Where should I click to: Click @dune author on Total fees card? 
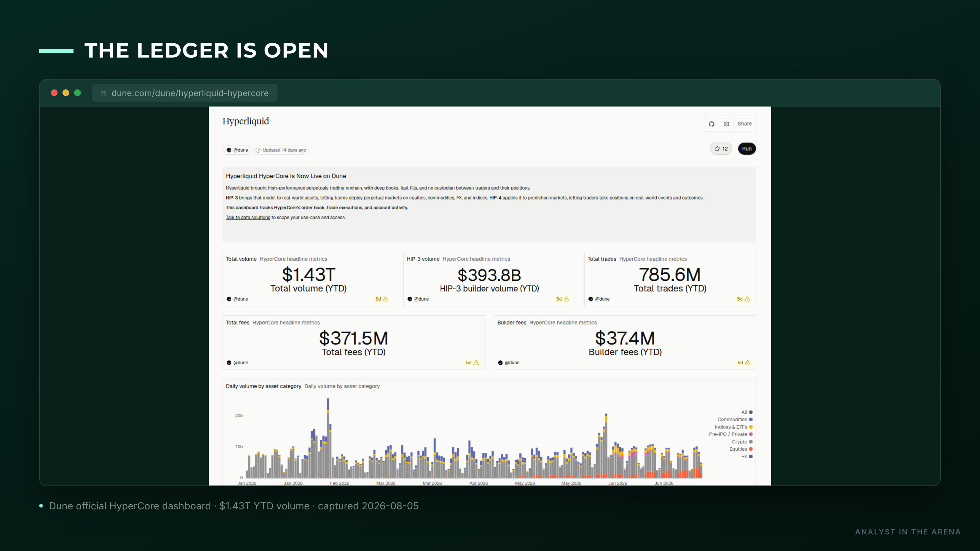coord(237,363)
